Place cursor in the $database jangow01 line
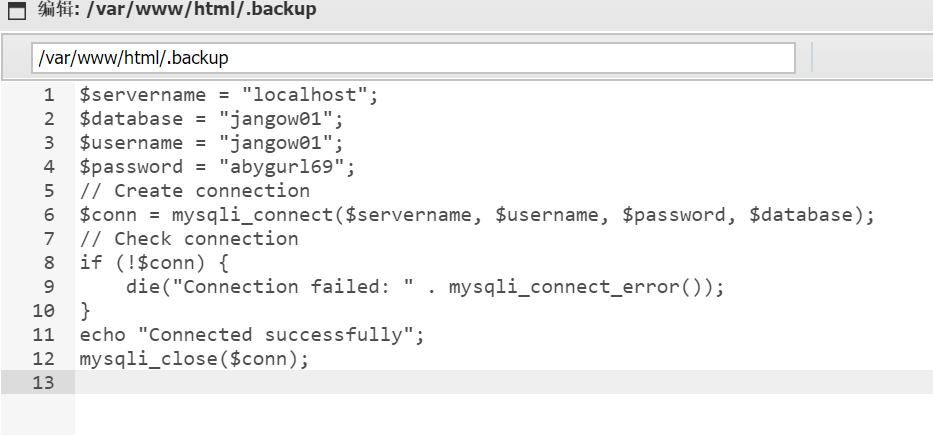This screenshot has width=933, height=435. coord(212,119)
